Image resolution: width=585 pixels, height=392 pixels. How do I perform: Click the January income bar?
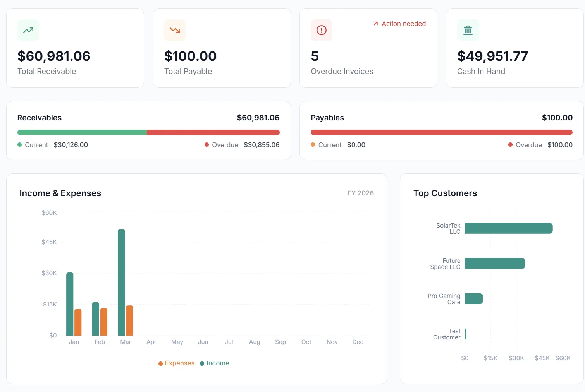point(70,304)
